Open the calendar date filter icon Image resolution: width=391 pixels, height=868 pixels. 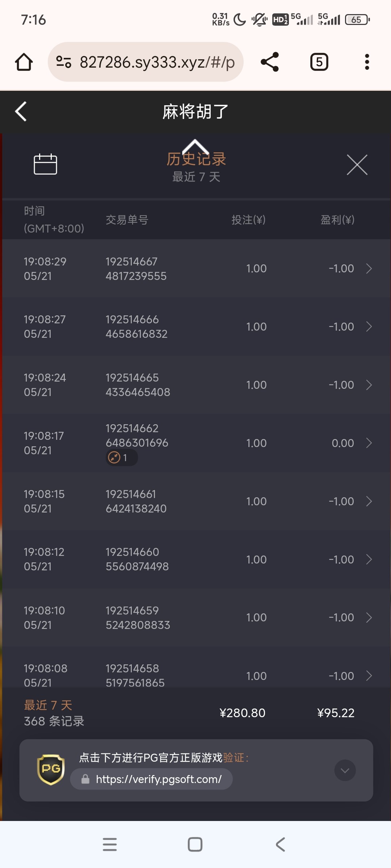tap(45, 165)
